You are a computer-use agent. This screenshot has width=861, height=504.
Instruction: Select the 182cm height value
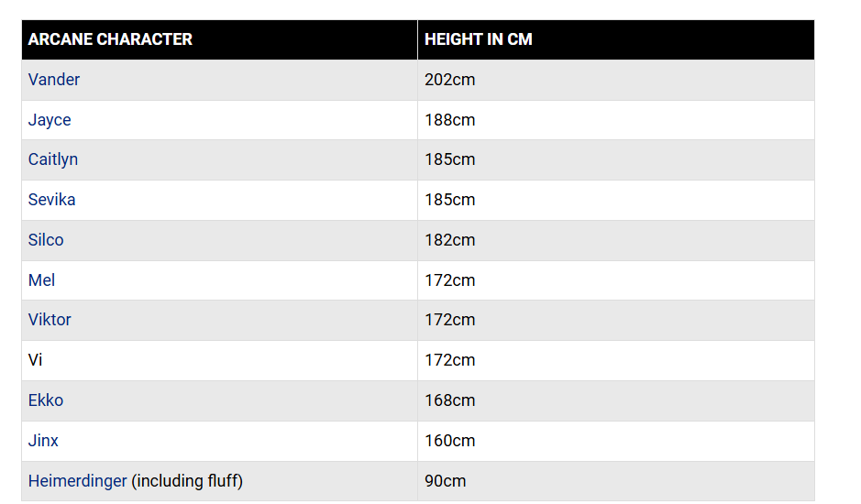(x=449, y=240)
